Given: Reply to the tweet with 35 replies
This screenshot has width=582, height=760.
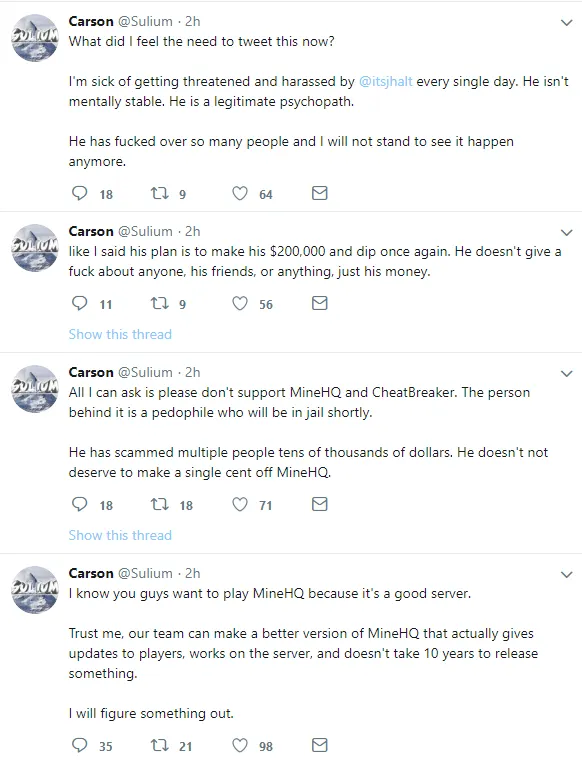Looking at the screenshot, I should click(79, 745).
